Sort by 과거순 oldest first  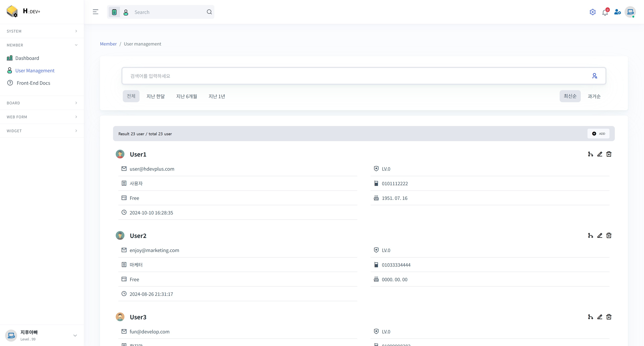pyautogui.click(x=594, y=96)
